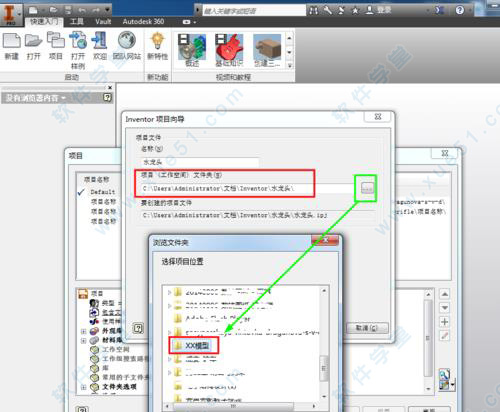Open the 打开 folder icon in ribbon
This screenshot has width=500, height=412.
pyautogui.click(x=33, y=41)
